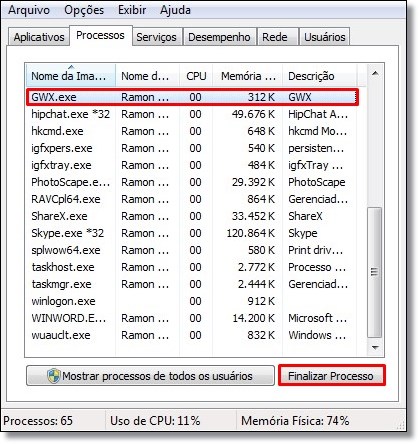Click the vertical scrollbar thumb
Viewport: 419px width, 444px height.
(375, 273)
